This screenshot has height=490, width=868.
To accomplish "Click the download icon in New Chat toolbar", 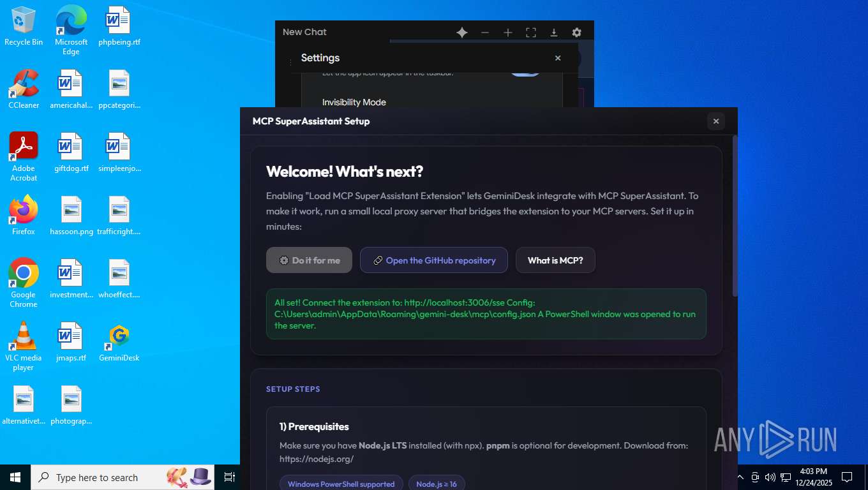I will pyautogui.click(x=554, y=33).
